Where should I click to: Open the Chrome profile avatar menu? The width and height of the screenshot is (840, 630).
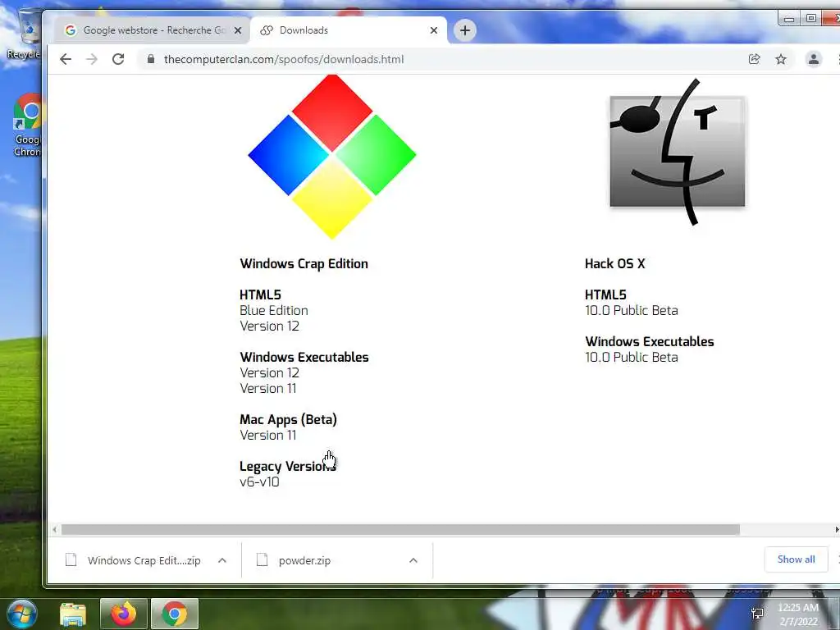pyautogui.click(x=813, y=59)
